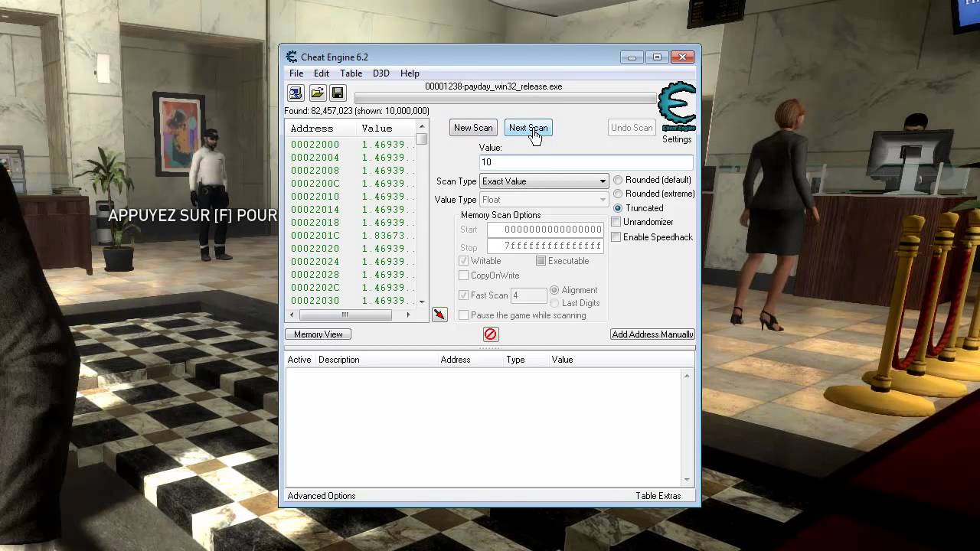
Task: Click the Next Scan button
Action: [x=528, y=128]
